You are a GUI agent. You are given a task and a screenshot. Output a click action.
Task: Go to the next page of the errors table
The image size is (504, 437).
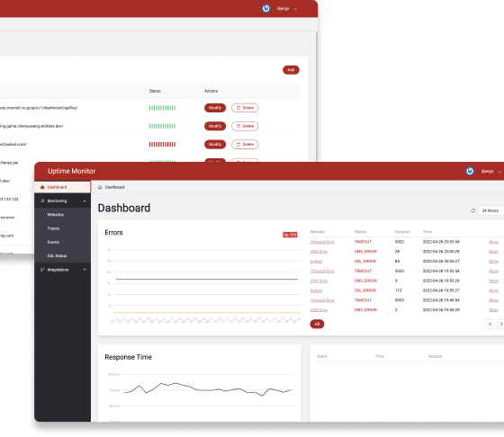coord(500,324)
